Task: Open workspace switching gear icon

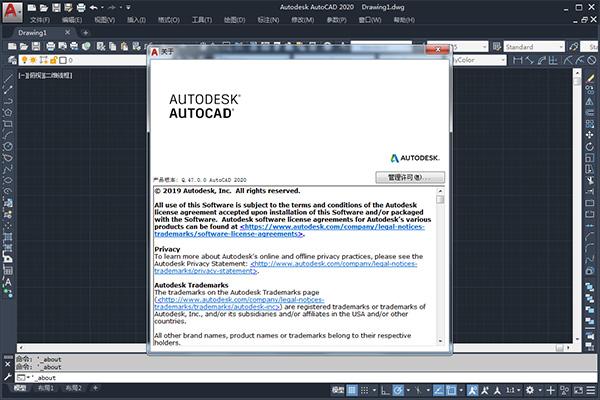Action: click(530, 390)
